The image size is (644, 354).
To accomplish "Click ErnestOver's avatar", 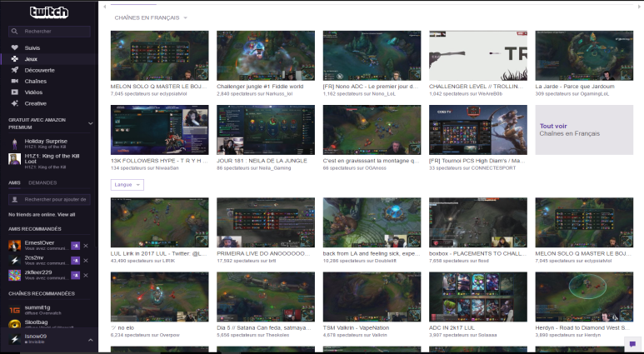I will click(x=15, y=246).
